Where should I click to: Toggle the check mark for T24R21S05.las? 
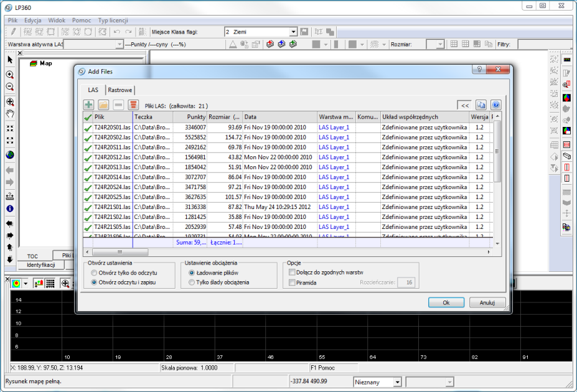[x=88, y=228]
